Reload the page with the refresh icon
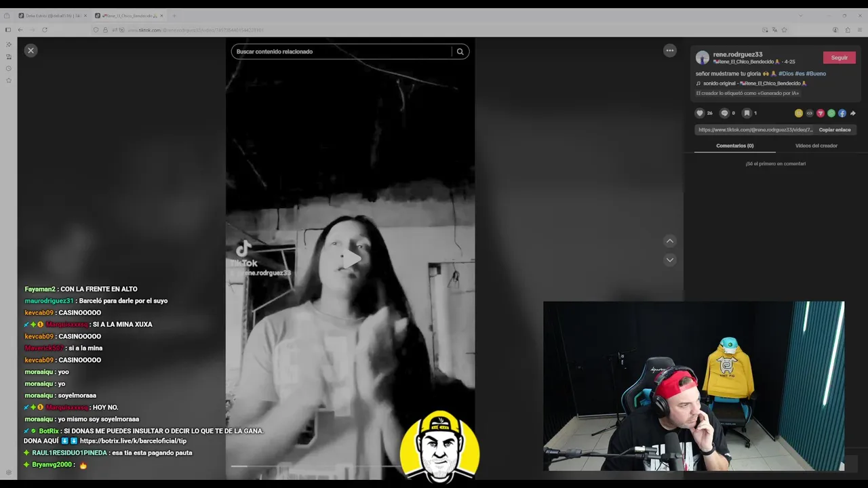Image resolution: width=868 pixels, height=488 pixels. (x=45, y=30)
